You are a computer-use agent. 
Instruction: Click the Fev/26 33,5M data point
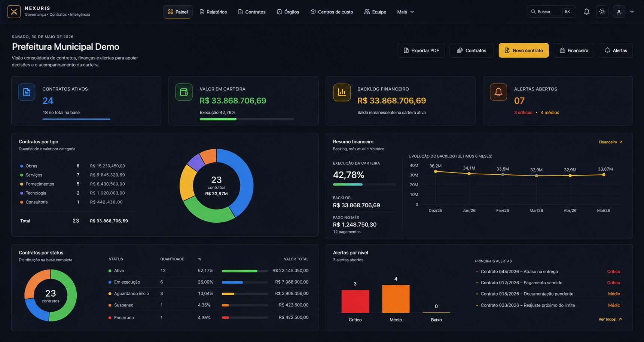503,174
